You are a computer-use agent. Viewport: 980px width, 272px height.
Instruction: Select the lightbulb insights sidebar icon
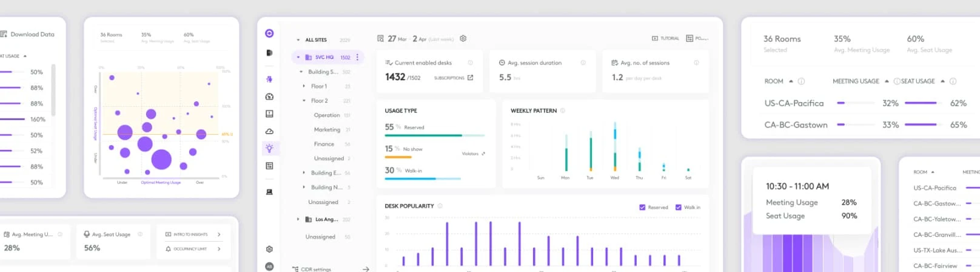269,148
